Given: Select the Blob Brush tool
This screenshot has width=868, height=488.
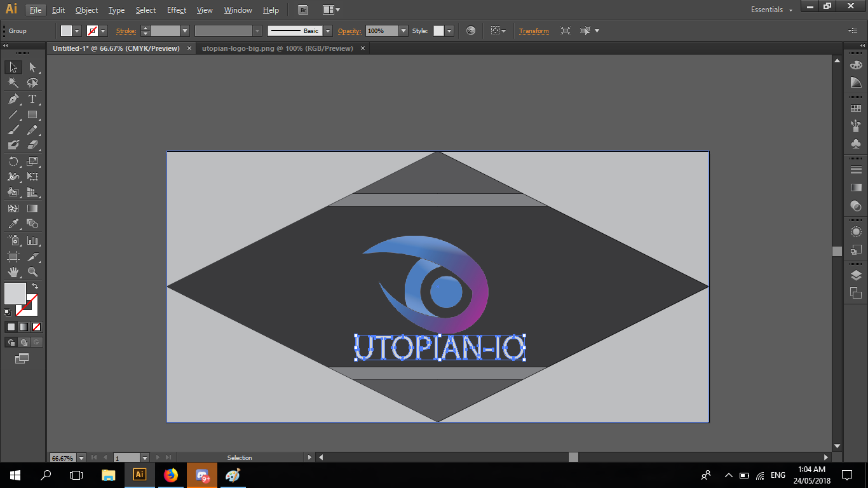Looking at the screenshot, I should click(x=13, y=146).
